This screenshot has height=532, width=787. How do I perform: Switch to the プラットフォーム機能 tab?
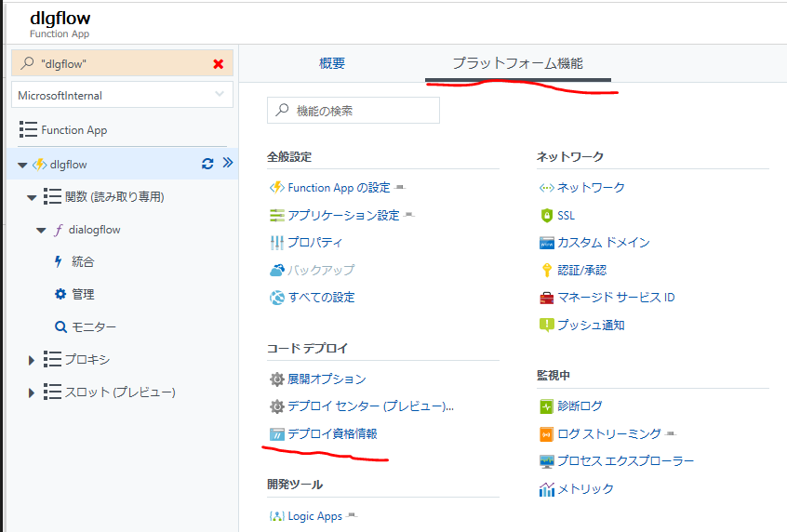click(518, 63)
